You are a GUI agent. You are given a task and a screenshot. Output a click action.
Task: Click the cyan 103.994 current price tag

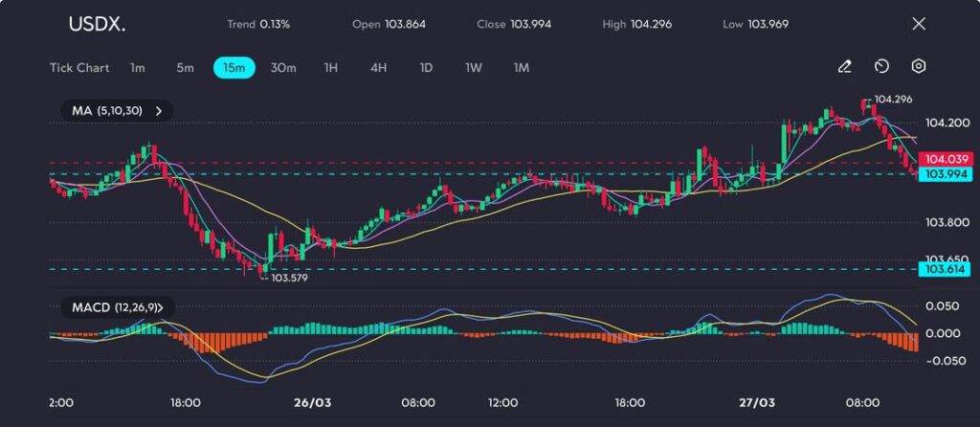pyautogui.click(x=944, y=173)
